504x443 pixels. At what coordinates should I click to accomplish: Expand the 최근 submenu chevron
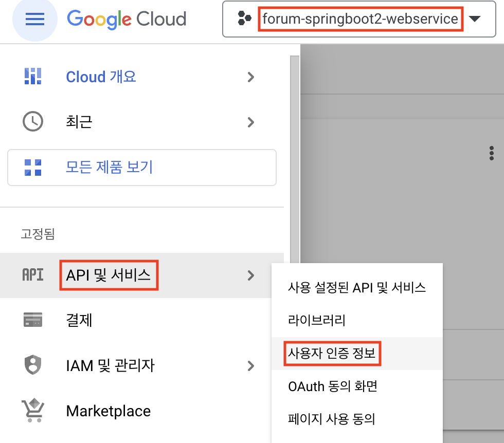[x=251, y=122]
